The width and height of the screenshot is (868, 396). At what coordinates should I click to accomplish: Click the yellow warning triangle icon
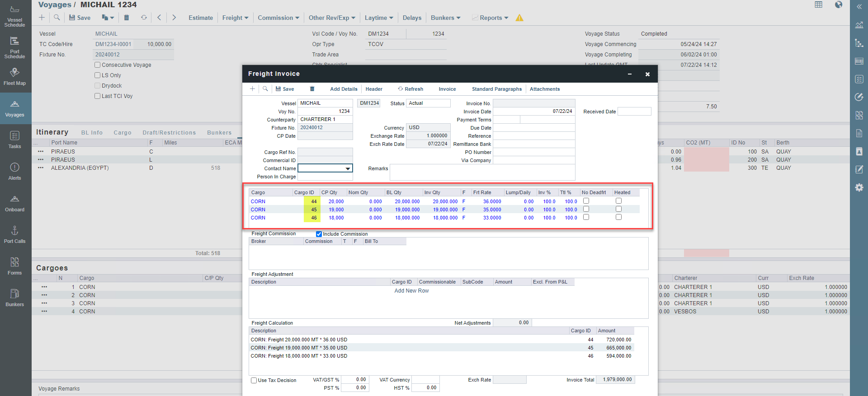coord(519,18)
